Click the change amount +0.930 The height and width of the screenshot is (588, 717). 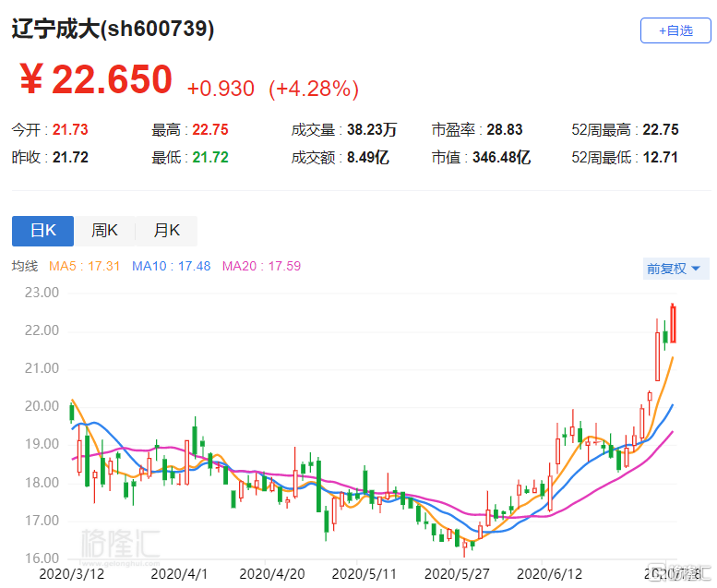[221, 89]
